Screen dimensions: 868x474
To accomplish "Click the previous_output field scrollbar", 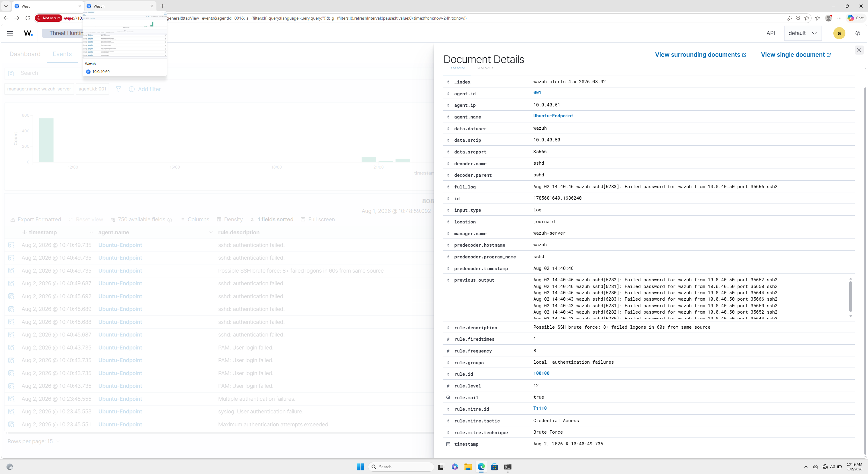I will tap(851, 297).
